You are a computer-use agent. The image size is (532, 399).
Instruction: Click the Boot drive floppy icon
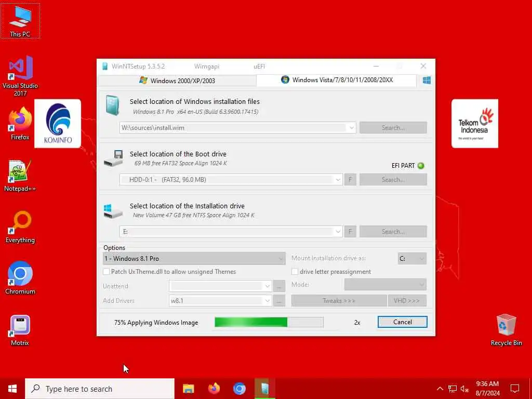click(114, 158)
